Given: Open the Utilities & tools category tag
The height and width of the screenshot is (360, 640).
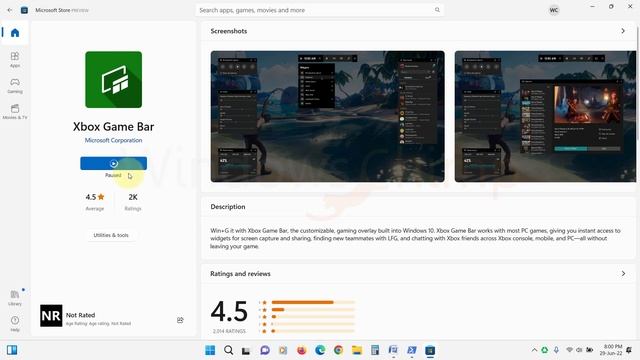Looking at the screenshot, I should click(111, 235).
